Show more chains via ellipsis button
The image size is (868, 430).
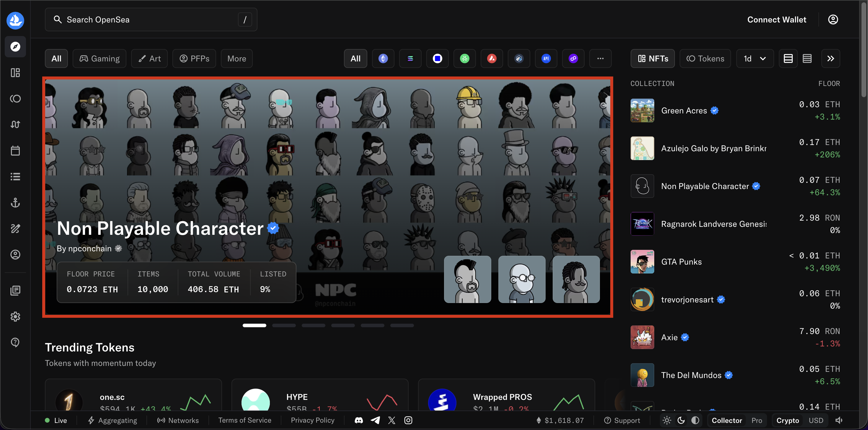[x=600, y=59]
